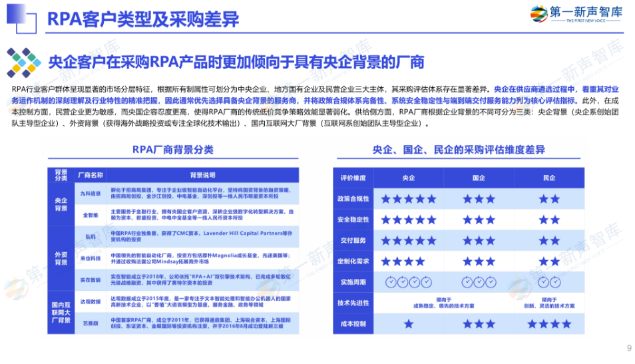Click the five-star rating for 央企 安全稳定性
This screenshot has height=364, width=635.
pos(409,220)
